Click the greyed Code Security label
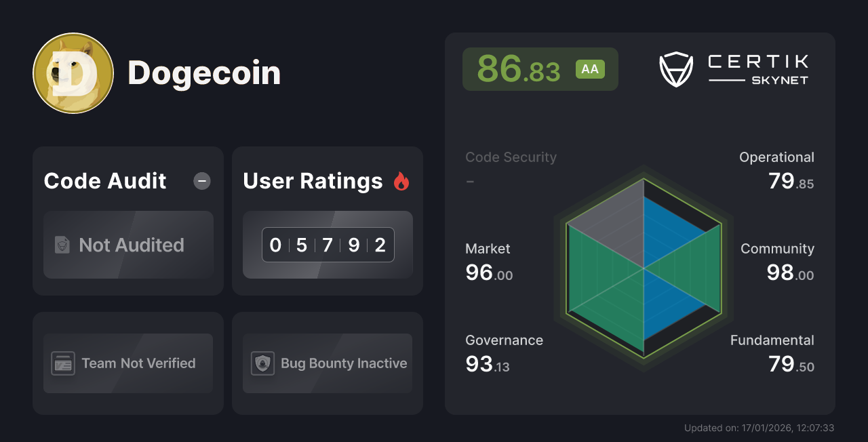 pyautogui.click(x=511, y=157)
